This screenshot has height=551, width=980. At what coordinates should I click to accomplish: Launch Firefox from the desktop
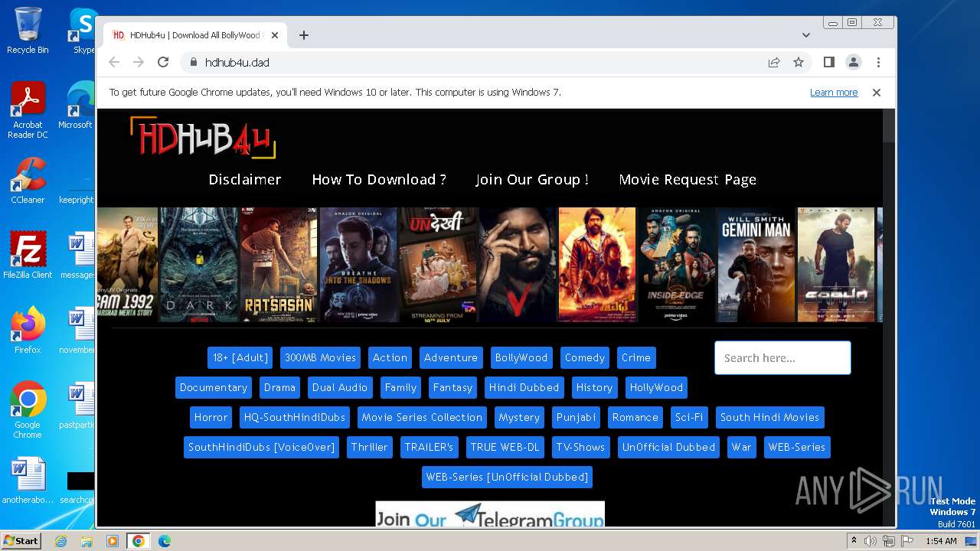click(x=28, y=331)
